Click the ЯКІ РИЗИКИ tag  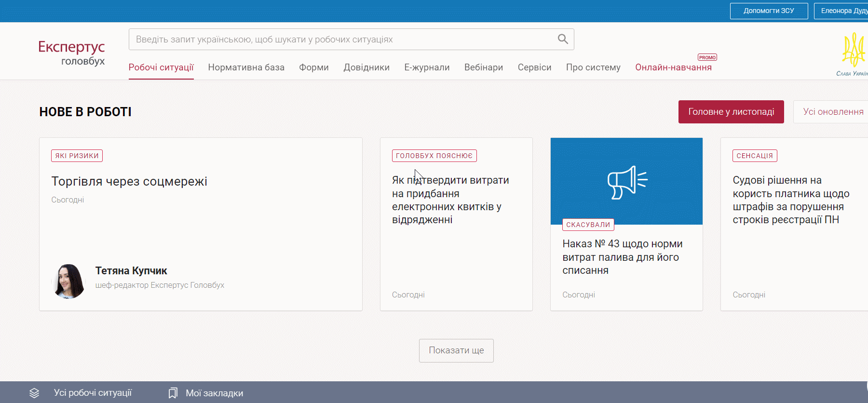tap(77, 156)
